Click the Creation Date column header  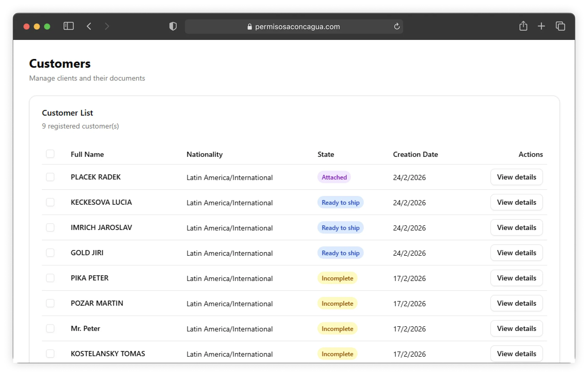point(415,154)
